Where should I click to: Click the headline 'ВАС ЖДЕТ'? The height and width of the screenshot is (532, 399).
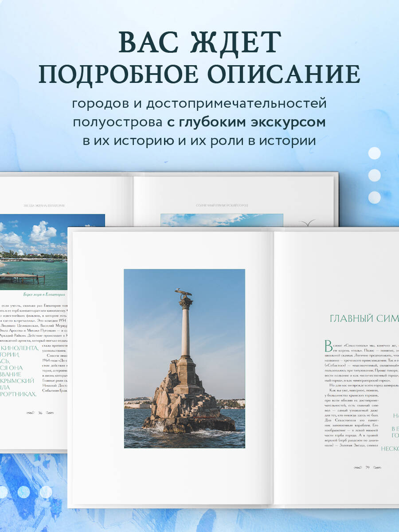point(199,43)
